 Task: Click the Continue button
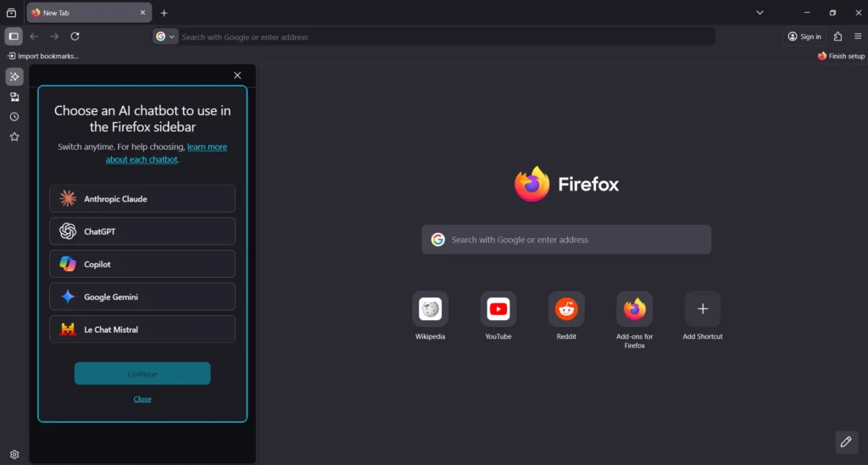tap(142, 374)
